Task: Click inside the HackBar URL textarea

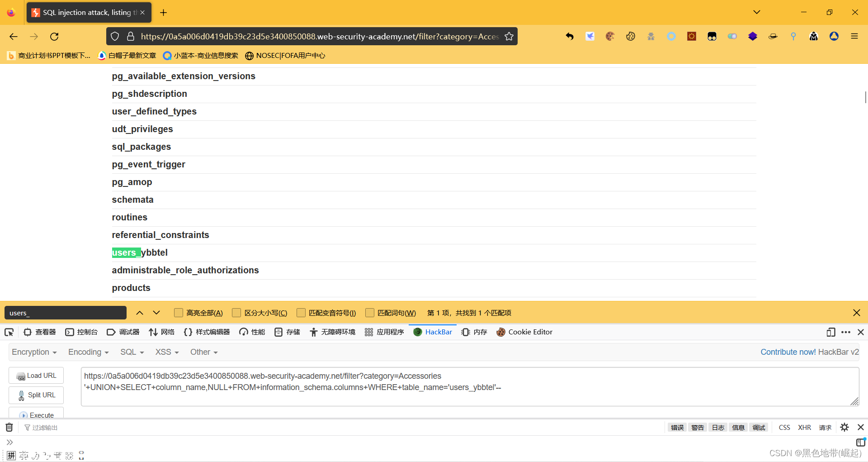Action: click(470, 386)
